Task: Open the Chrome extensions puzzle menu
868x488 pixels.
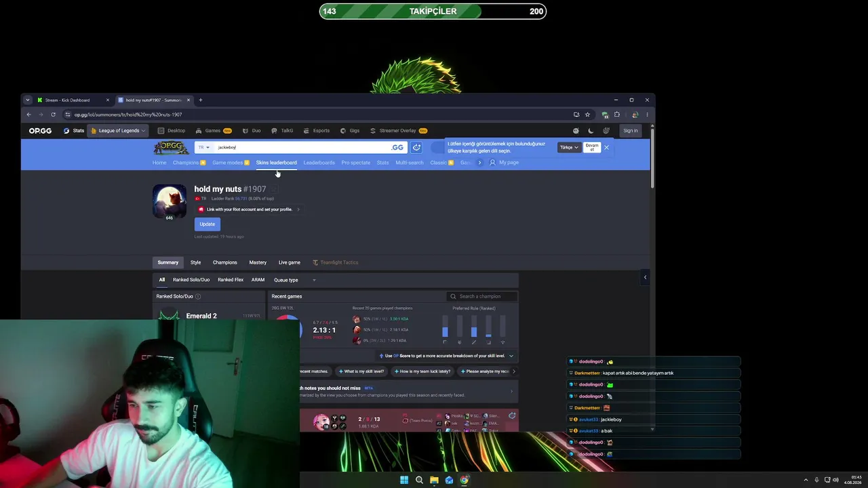Action: coord(616,115)
